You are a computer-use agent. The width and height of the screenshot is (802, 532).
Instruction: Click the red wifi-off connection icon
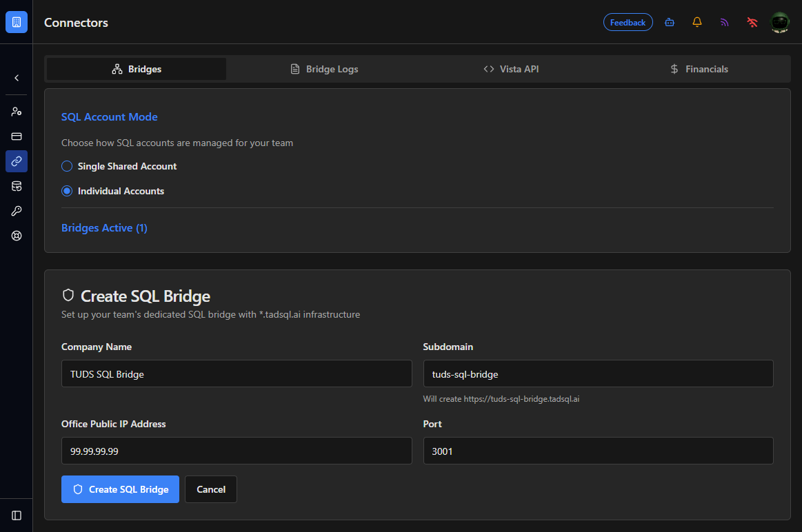point(752,23)
